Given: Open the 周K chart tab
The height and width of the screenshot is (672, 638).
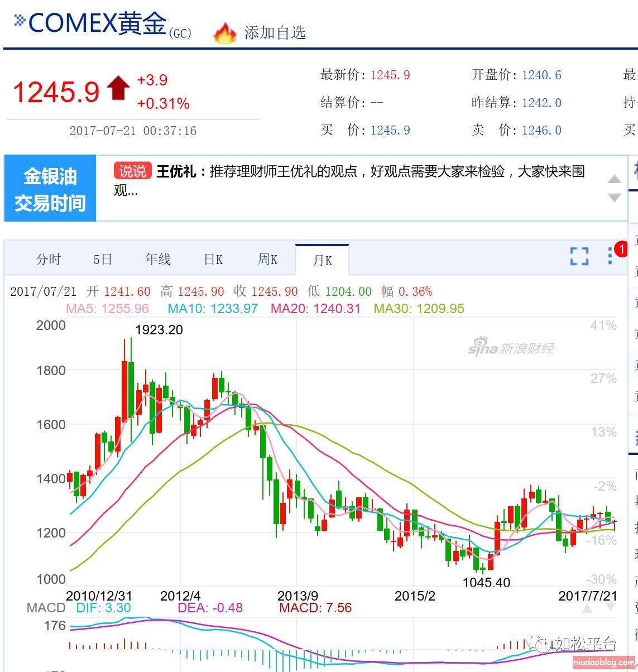Looking at the screenshot, I should pyautogui.click(x=267, y=260).
